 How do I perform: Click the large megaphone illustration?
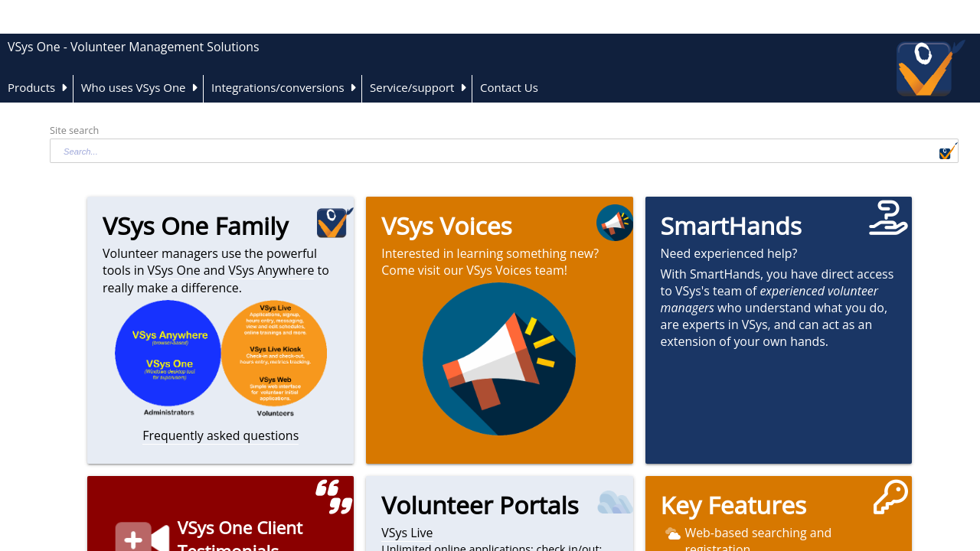pyautogui.click(x=499, y=359)
